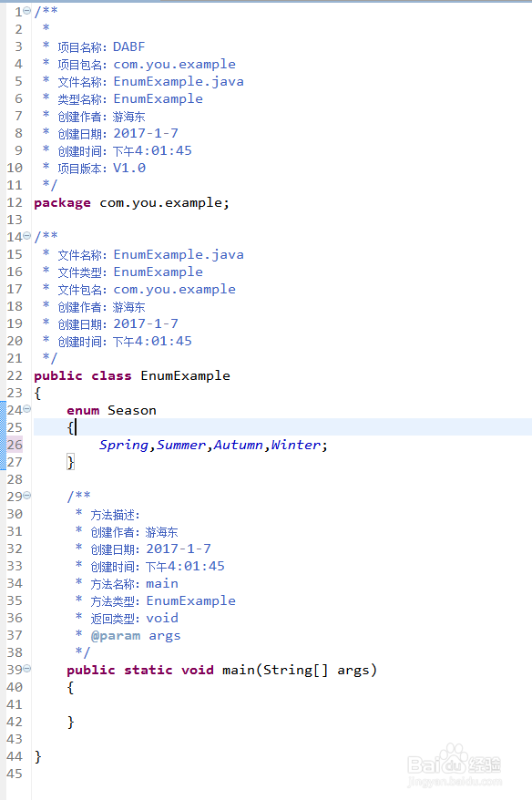Click the author 游海东 on line 18
This screenshot has height=800, width=532.
click(x=129, y=307)
